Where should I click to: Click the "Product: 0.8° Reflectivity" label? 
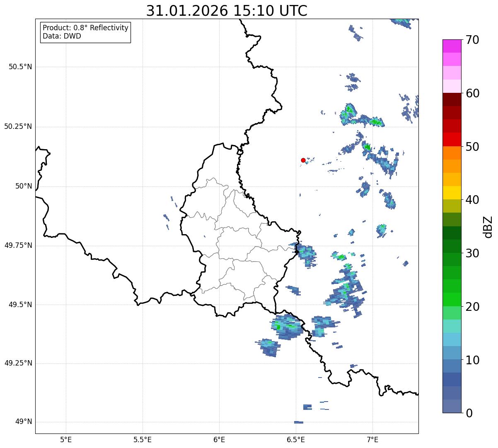pos(86,28)
